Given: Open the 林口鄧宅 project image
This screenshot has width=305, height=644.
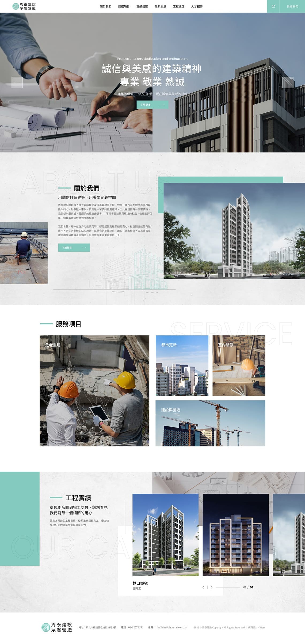Looking at the screenshot, I should click(165, 535).
